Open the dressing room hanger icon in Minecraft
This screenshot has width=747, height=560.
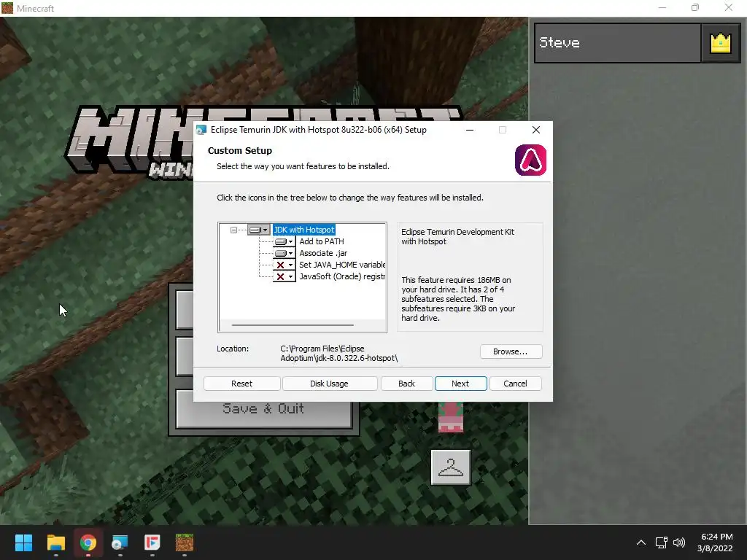click(x=451, y=467)
